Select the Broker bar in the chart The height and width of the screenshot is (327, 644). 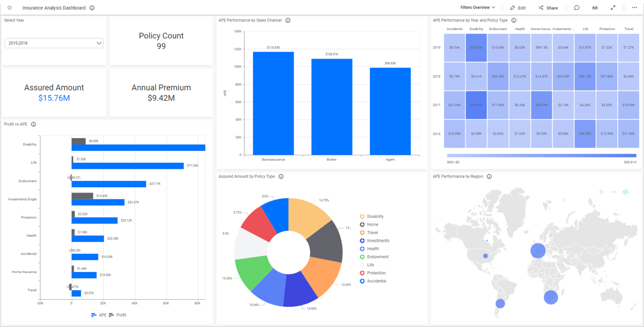pos(332,107)
